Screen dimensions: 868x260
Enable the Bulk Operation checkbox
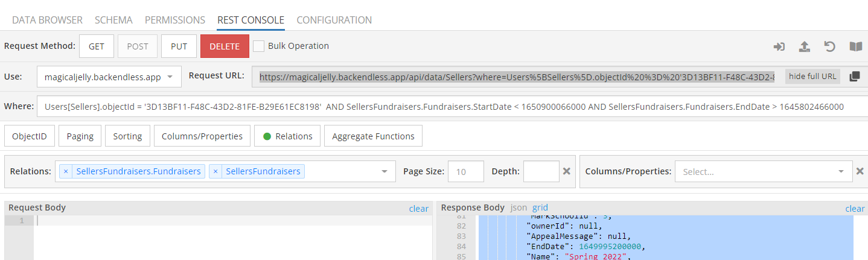pyautogui.click(x=258, y=46)
